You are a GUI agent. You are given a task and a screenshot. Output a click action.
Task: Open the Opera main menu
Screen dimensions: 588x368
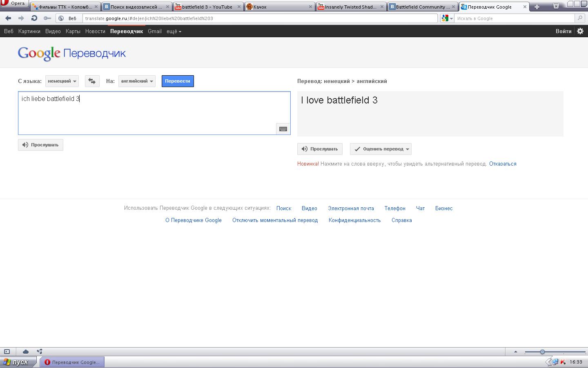(x=14, y=4)
